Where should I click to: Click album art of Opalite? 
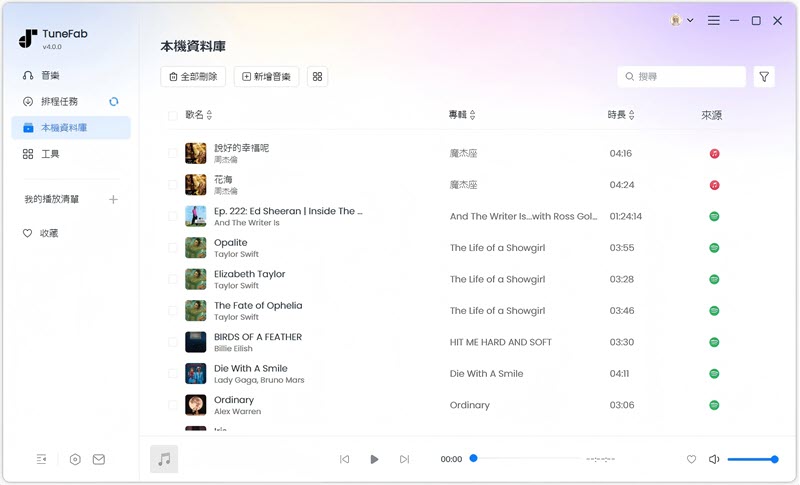195,248
